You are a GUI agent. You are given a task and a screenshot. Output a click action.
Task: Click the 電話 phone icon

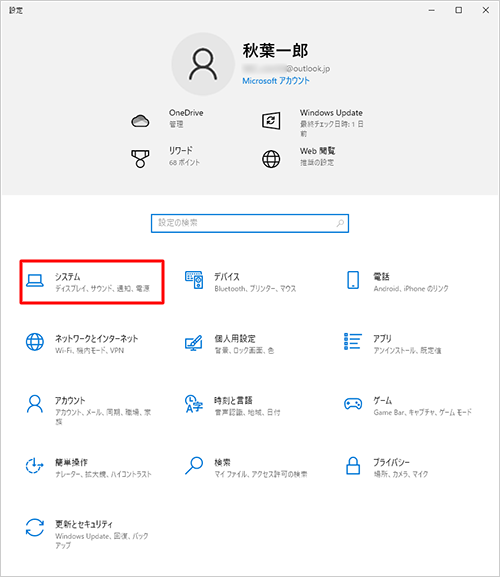pyautogui.click(x=353, y=280)
